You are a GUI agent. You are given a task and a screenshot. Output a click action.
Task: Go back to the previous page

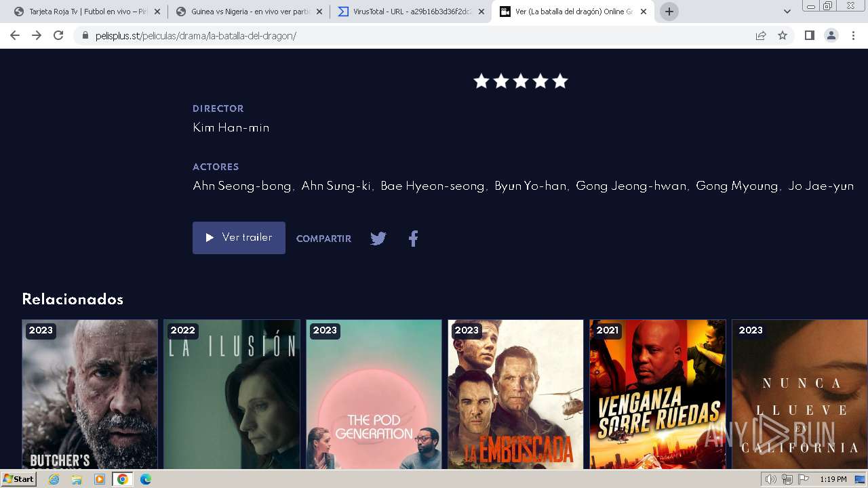[15, 36]
